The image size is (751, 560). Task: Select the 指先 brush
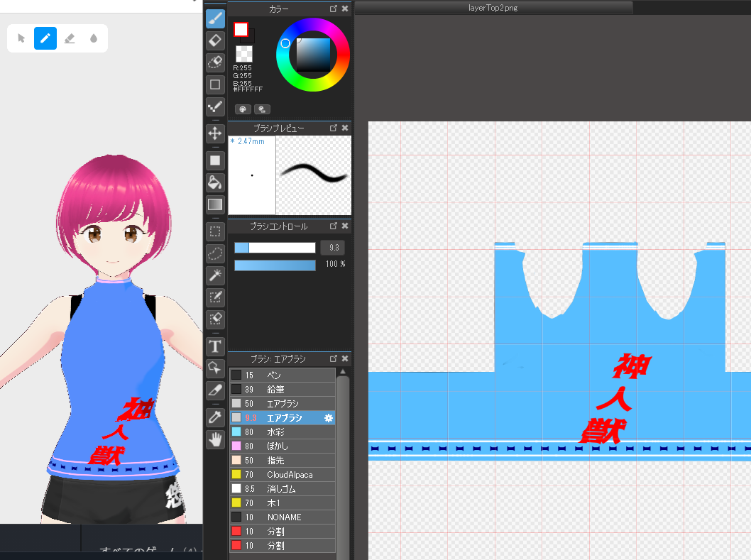283,461
